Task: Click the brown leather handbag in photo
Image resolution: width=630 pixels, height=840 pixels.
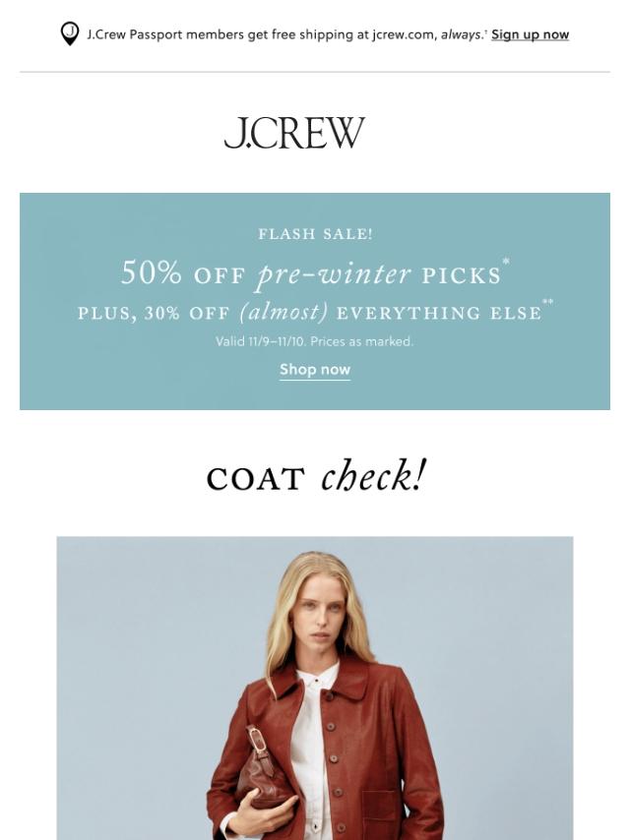Action: pyautogui.click(x=262, y=769)
